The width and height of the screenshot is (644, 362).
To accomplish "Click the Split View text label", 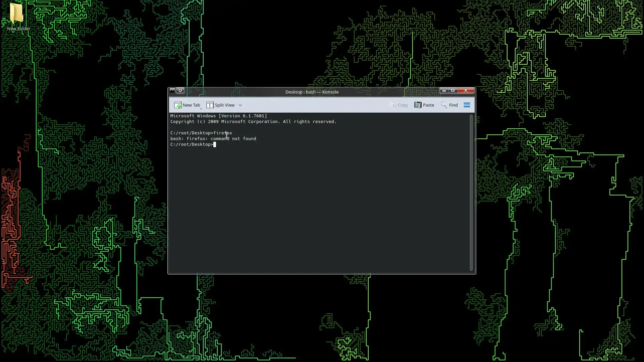I will (224, 105).
